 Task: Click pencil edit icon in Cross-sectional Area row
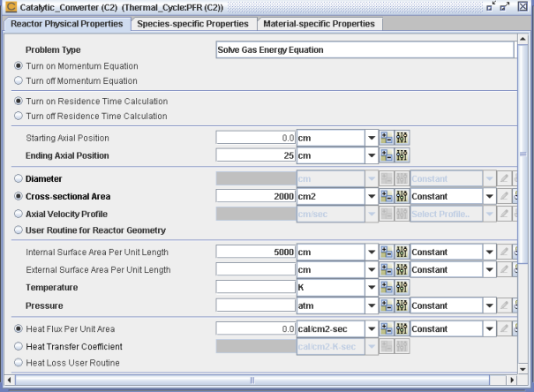(504, 196)
